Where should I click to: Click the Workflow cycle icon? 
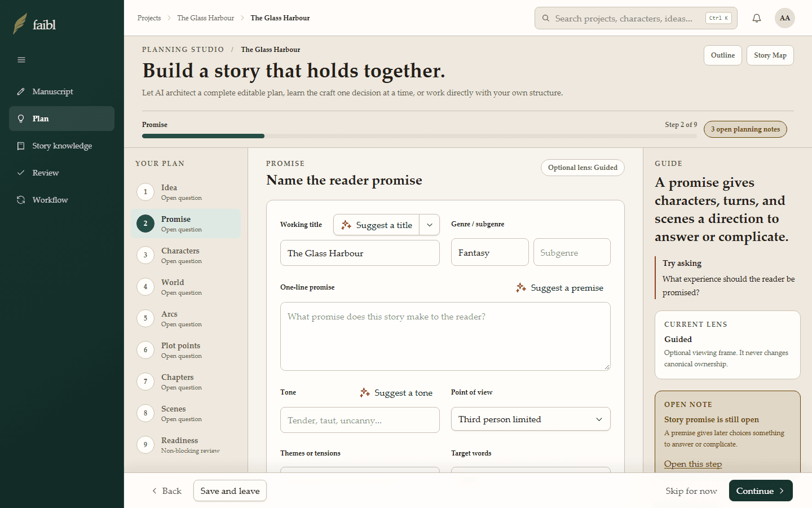point(21,200)
